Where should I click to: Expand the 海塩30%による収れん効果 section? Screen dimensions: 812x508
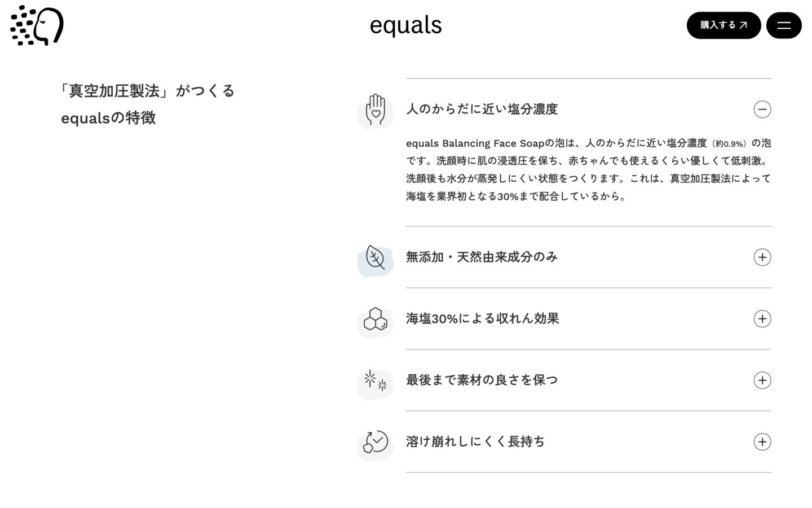tap(762, 319)
